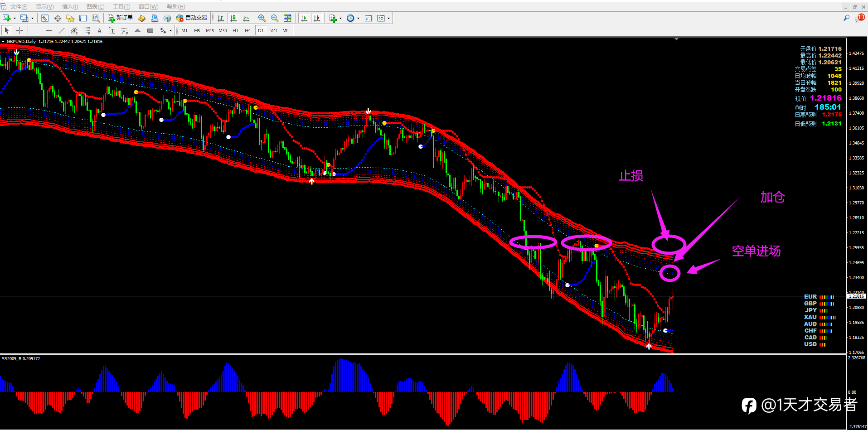Screen dimensions: 868x430
Task: Open the 工具(T) menu
Action: (x=121, y=7)
